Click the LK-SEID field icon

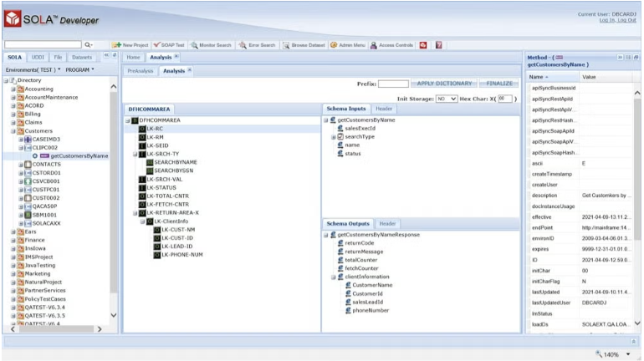[x=142, y=145]
